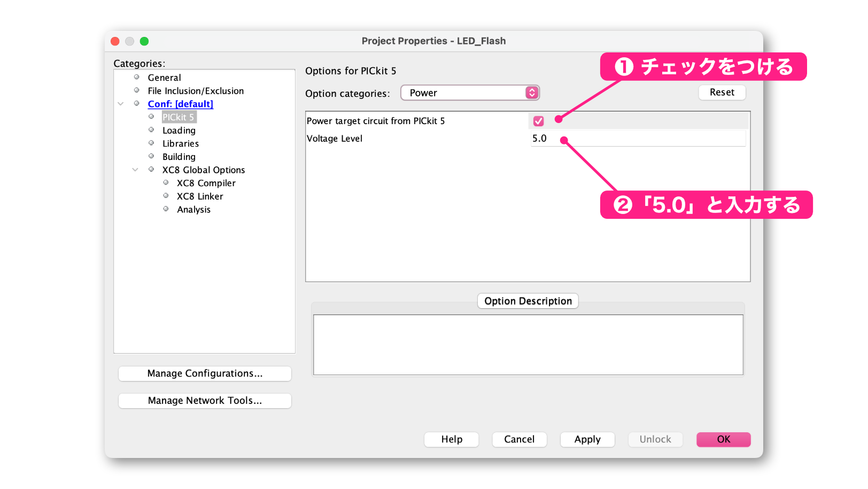Click the General bullet icon
Image resolution: width=868 pixels, height=489 pixels.
click(x=137, y=77)
